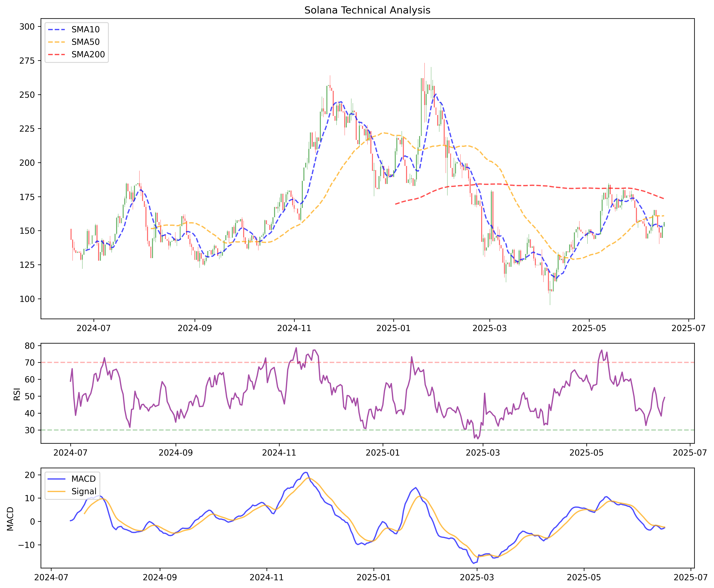Screen dimensions: 714x588
Task: Click the orange dashed SMA50 legend line sample
Action: (x=56, y=42)
